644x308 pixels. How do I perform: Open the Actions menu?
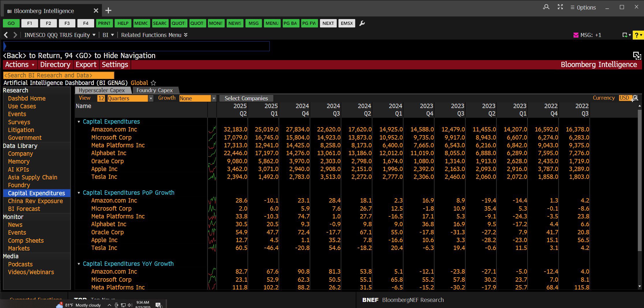(x=20, y=65)
